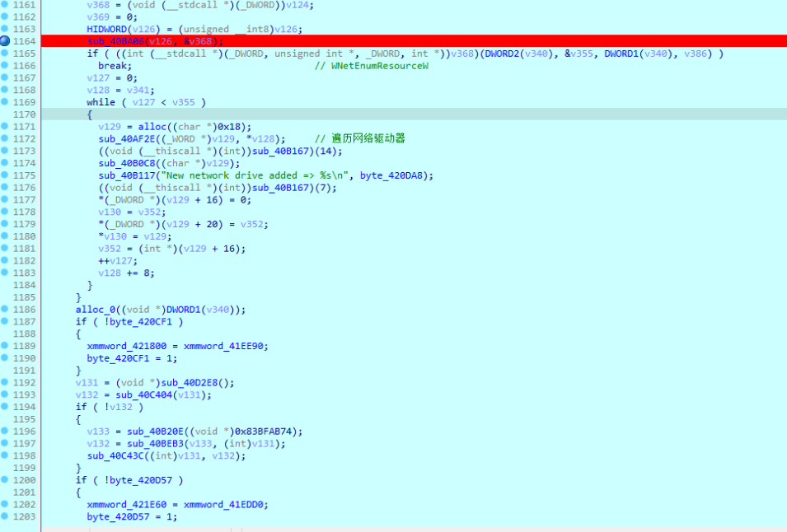Click the sub_40B117 call name
This screenshot has height=532, width=787.
[127, 175]
